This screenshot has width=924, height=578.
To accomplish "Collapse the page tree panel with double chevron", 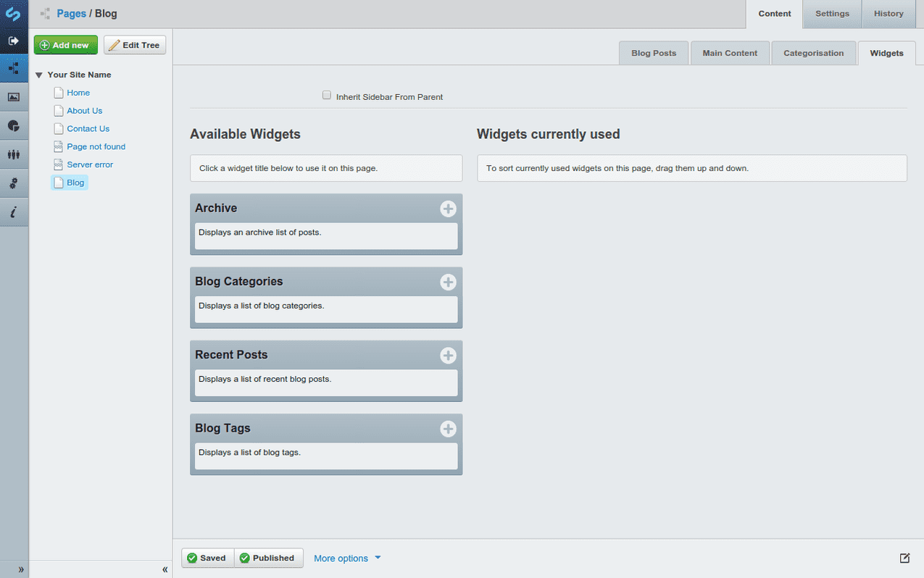I will tap(165, 570).
